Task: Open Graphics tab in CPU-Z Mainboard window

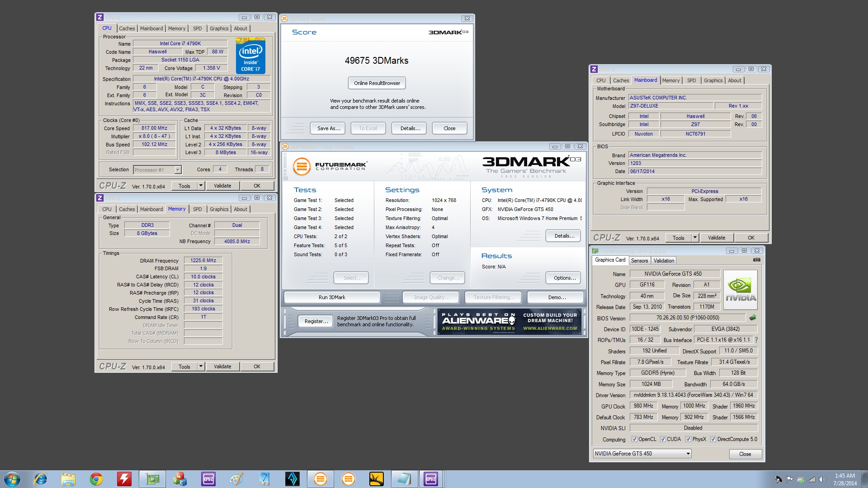Action: (x=713, y=80)
